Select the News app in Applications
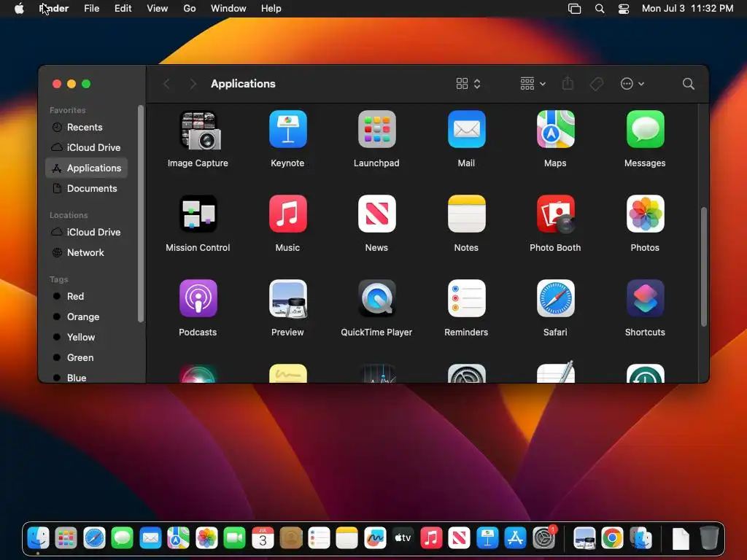747x560 pixels. (377, 214)
